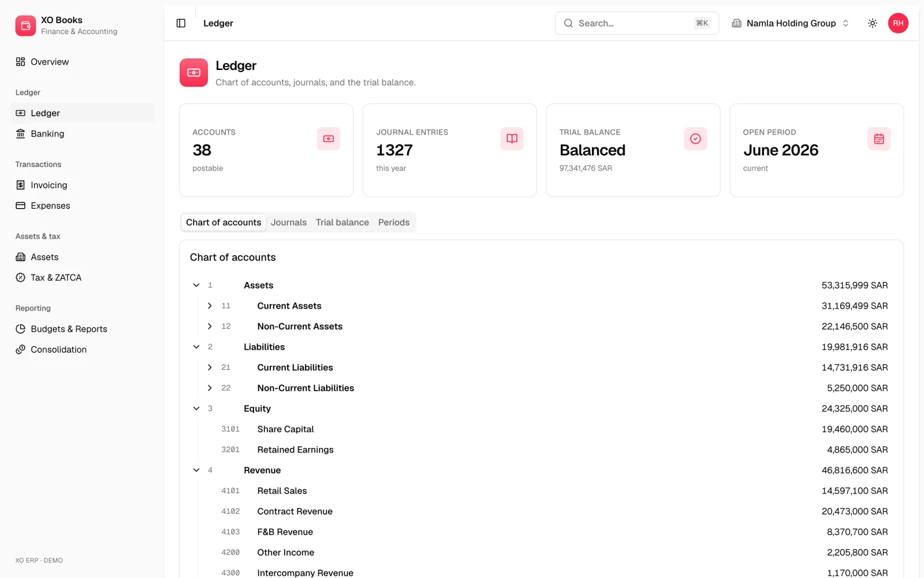Click the search magnifier icon
Screen dimensions: 924x578
pyautogui.click(x=568, y=23)
